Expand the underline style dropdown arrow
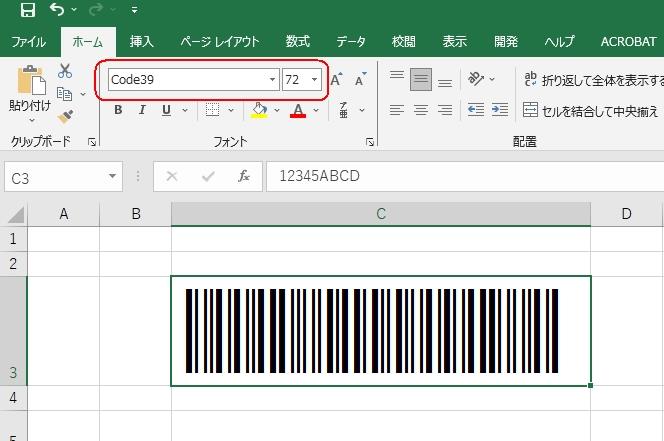This screenshot has width=664, height=441. coord(185,110)
